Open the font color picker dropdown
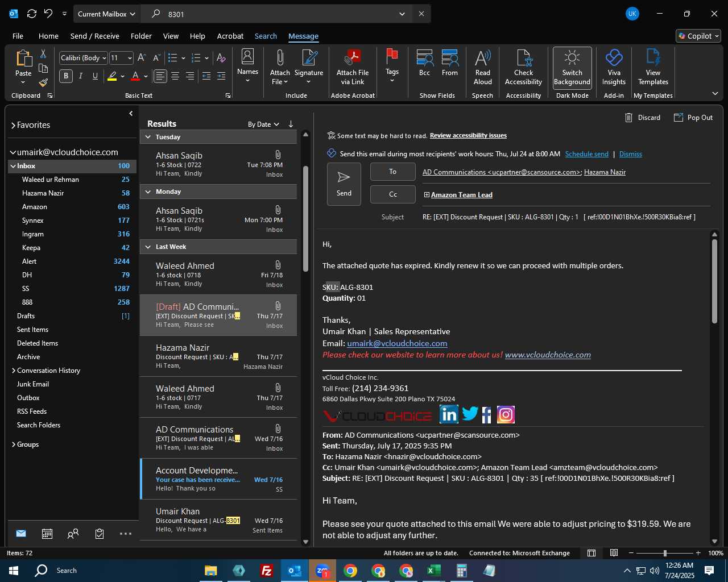Image resolution: width=728 pixels, height=582 pixels. [x=146, y=76]
